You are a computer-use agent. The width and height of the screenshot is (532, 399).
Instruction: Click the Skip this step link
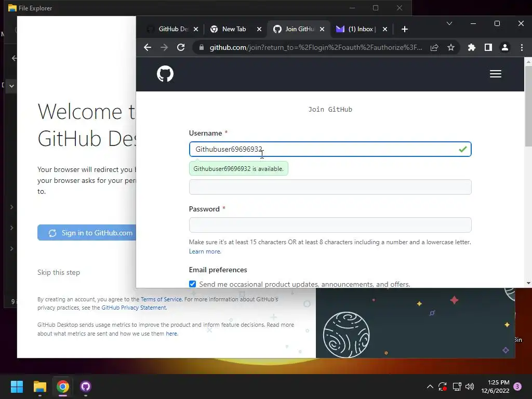pos(59,272)
